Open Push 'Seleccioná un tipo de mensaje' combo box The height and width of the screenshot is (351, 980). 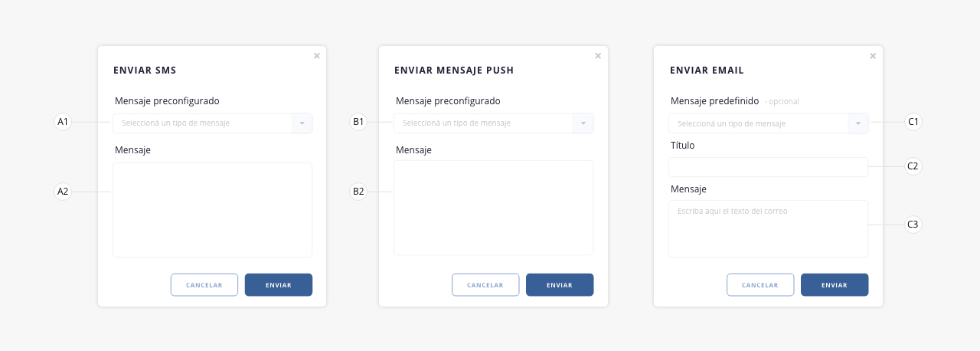tap(493, 123)
